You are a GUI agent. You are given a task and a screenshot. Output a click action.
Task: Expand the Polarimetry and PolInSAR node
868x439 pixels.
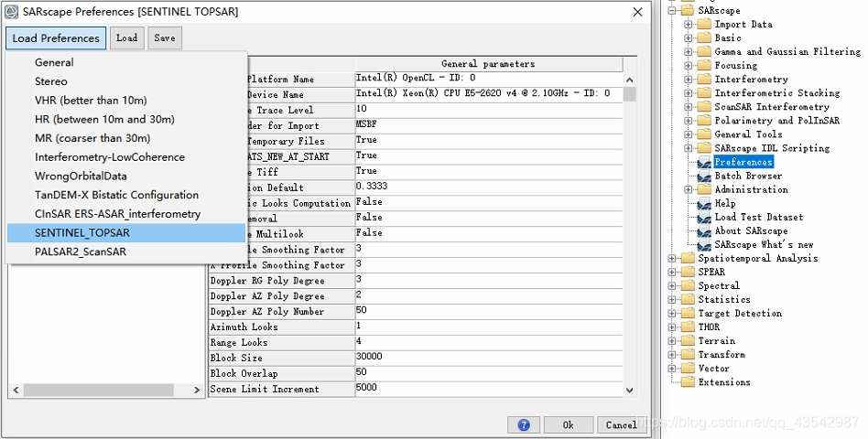point(689,121)
